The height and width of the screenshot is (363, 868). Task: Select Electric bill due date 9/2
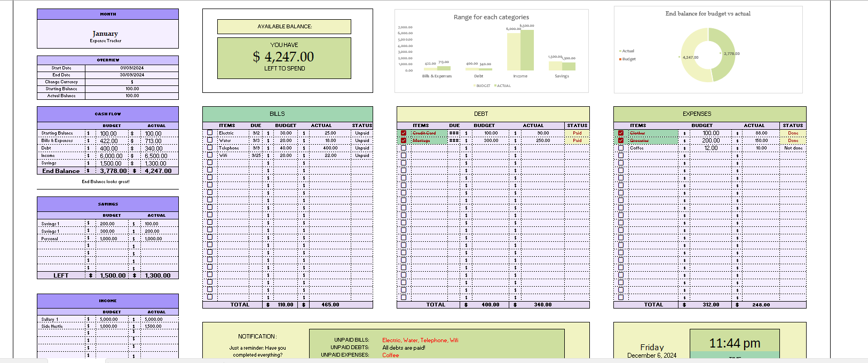click(256, 133)
